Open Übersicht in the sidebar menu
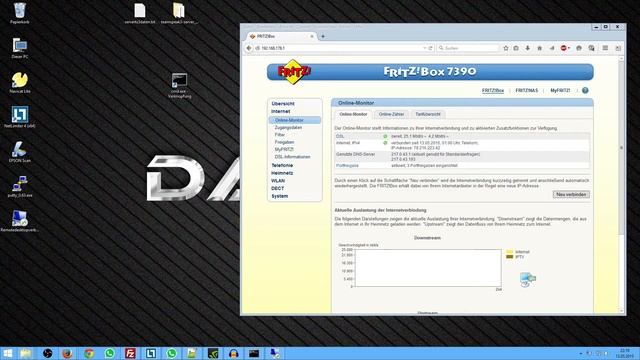Screen dimensions: 640x360 point(283,104)
